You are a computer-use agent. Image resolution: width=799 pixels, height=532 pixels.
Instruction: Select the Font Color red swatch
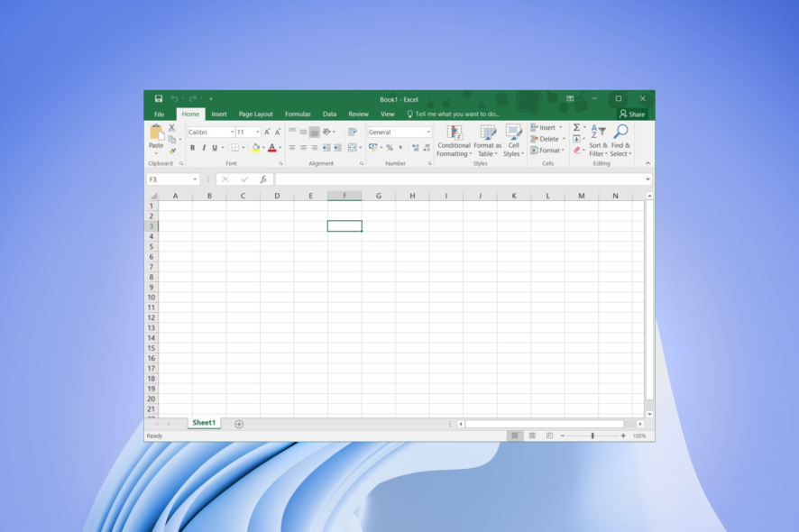(272, 150)
